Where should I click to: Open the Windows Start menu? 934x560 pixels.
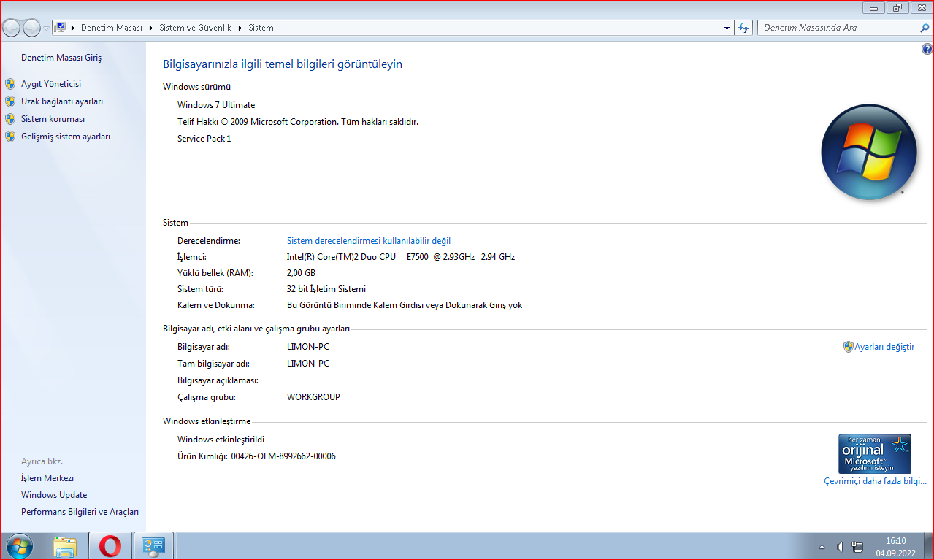[19, 546]
